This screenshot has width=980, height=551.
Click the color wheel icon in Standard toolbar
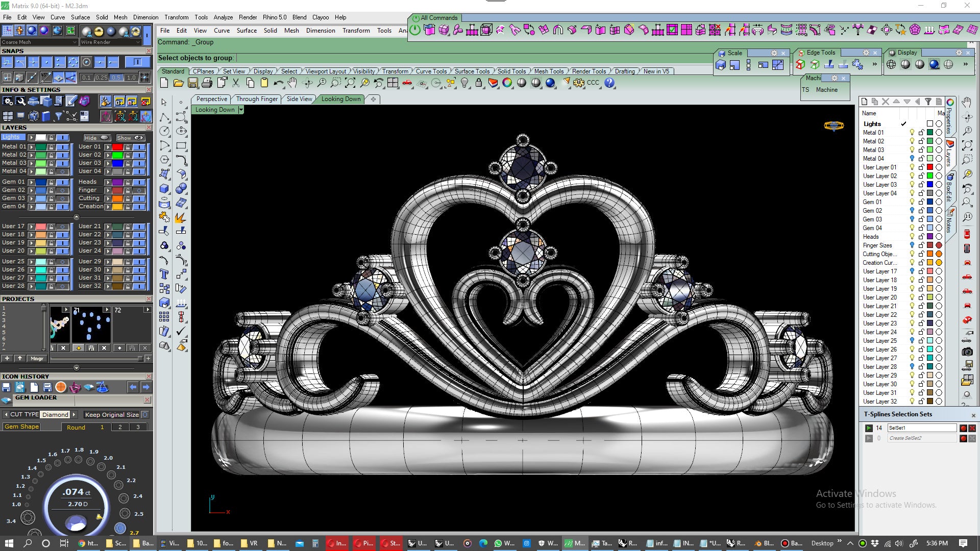pos(507,83)
